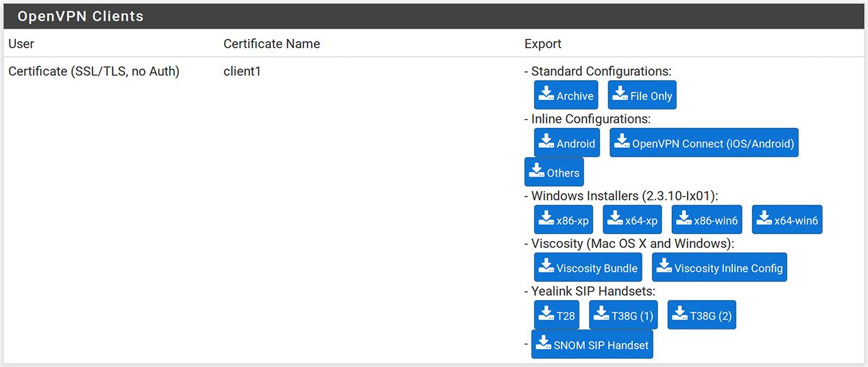
Task: Download the Others inline configuration
Action: point(553,173)
